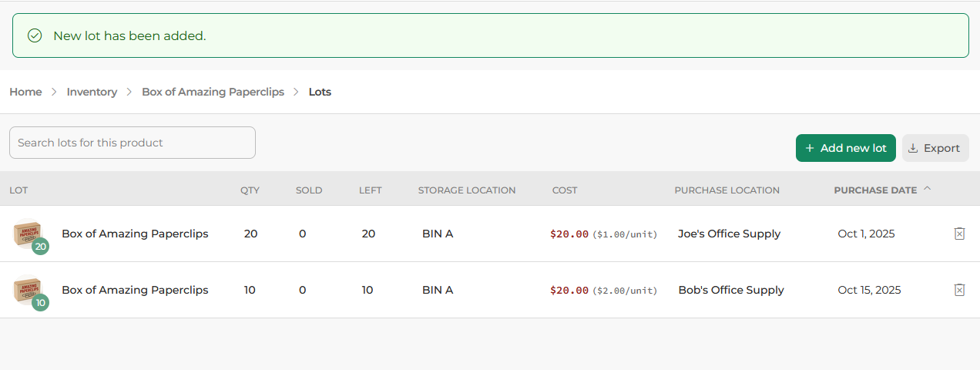
Task: Click the green 20 quantity badge
Action: (x=41, y=247)
